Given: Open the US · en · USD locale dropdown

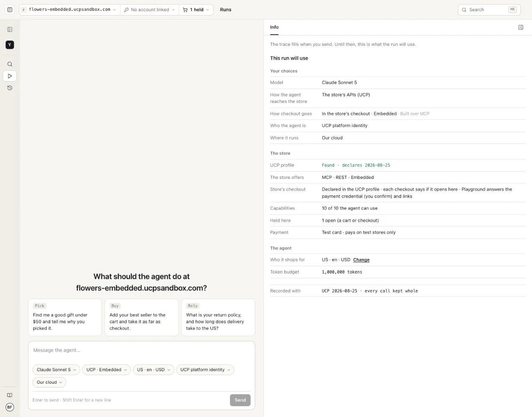Looking at the screenshot, I should pos(153,369).
